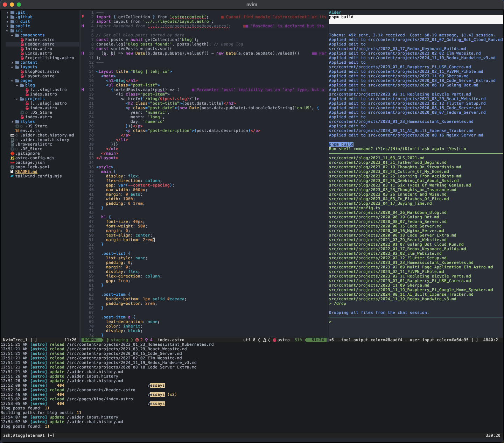Screen dimensions: 504x443
Task: Click the gear icon beside pnpm-lock.yaml
Action: [12, 167]
